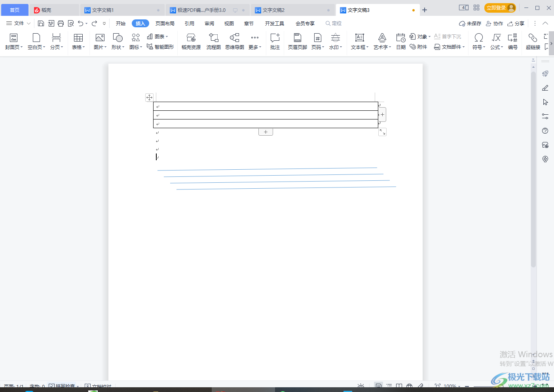Click the lightning bolt icon in right sidebar

(x=545, y=159)
